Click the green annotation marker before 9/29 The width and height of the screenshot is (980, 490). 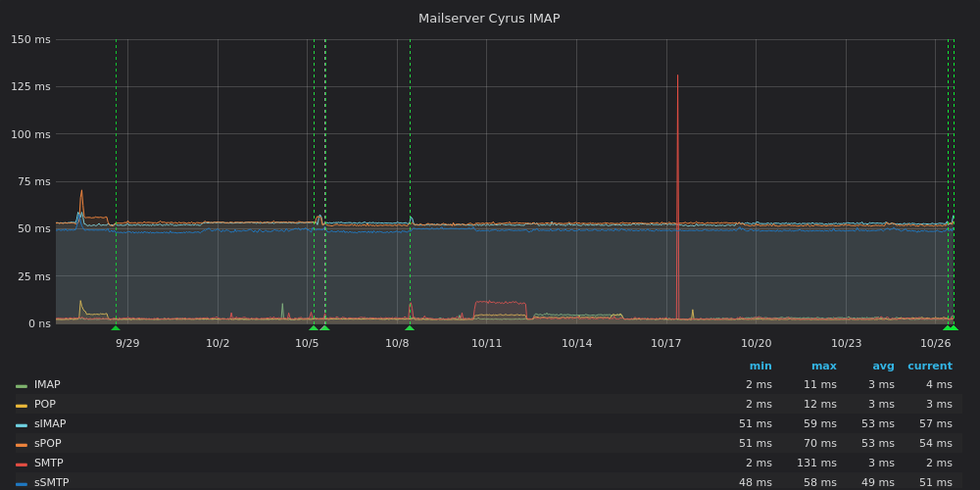click(x=116, y=327)
